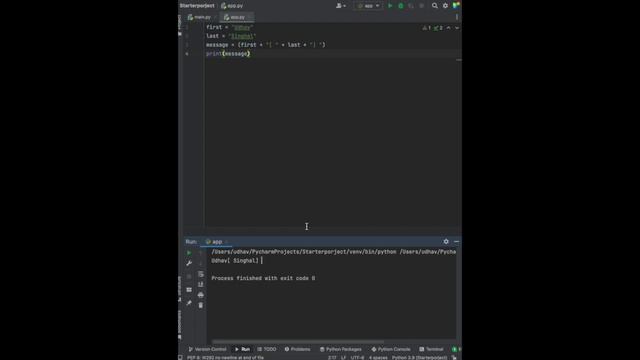The height and width of the screenshot is (360, 640).
Task: Open the Run tool window tab
Action: 242,349
